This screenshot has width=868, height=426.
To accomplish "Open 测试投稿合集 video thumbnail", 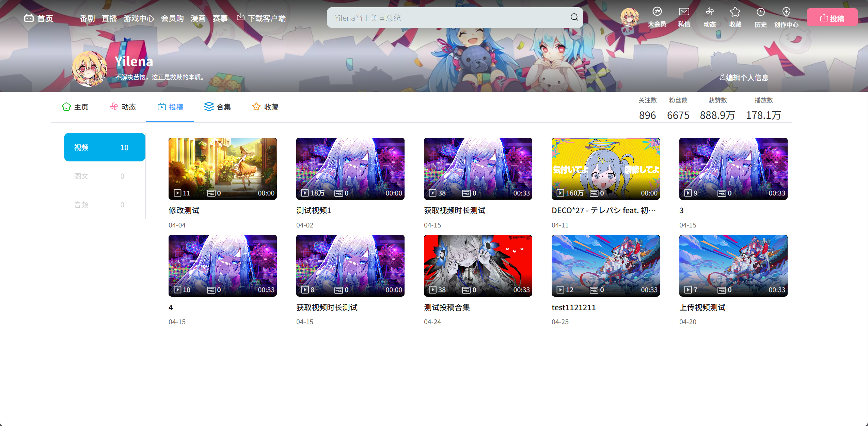I will point(478,266).
